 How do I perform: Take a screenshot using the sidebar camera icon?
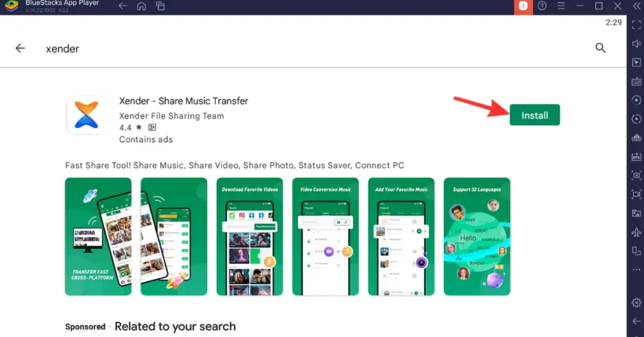[636, 175]
